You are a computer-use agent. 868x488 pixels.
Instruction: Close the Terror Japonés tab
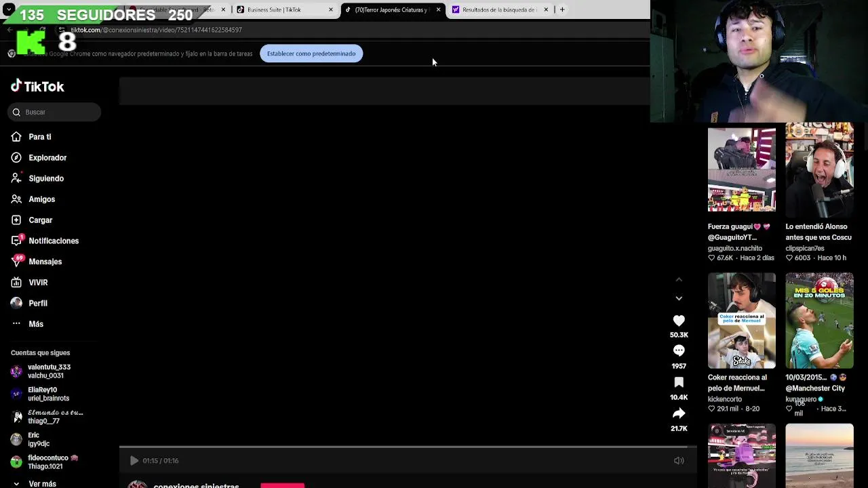click(x=438, y=9)
